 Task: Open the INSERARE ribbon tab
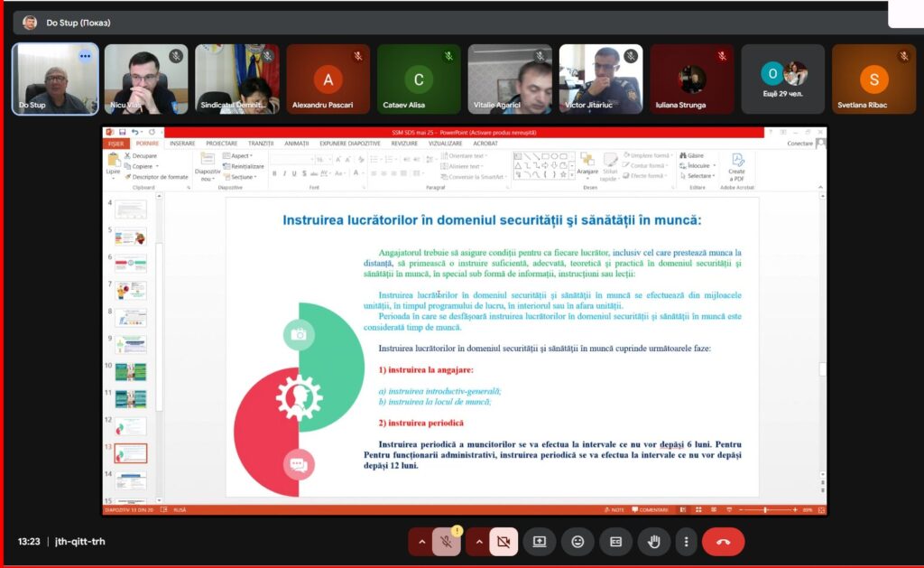pyautogui.click(x=182, y=143)
